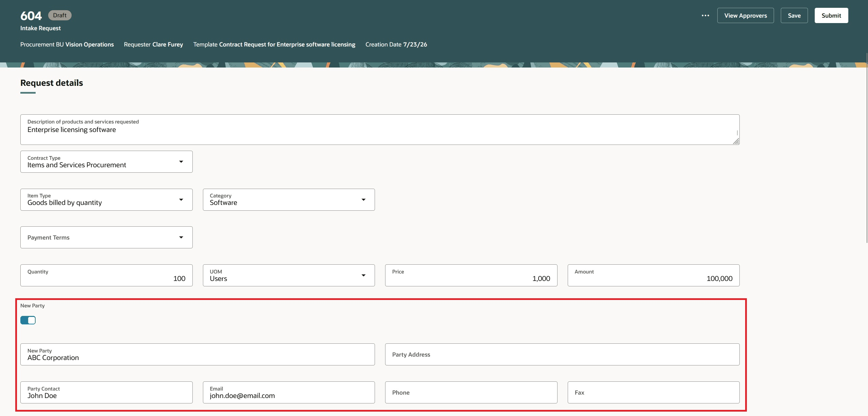
Task: Click the page vertical scrollbar
Action: tap(866, 148)
